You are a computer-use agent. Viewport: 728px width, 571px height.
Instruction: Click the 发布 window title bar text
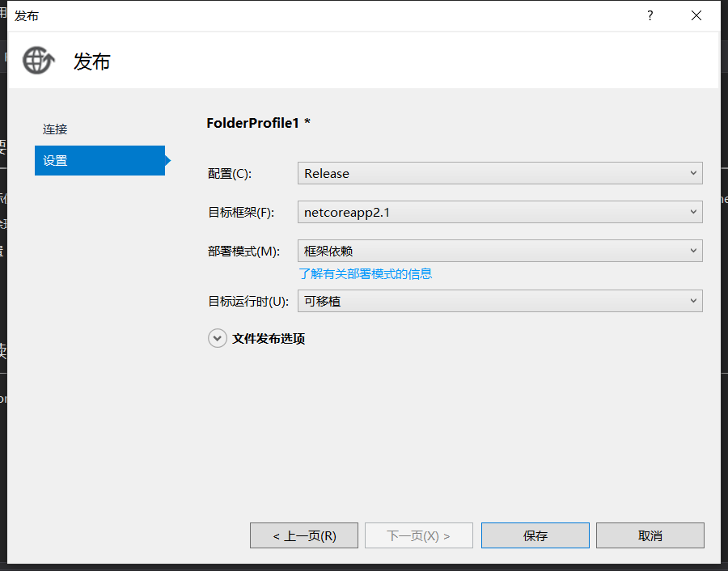27,16
